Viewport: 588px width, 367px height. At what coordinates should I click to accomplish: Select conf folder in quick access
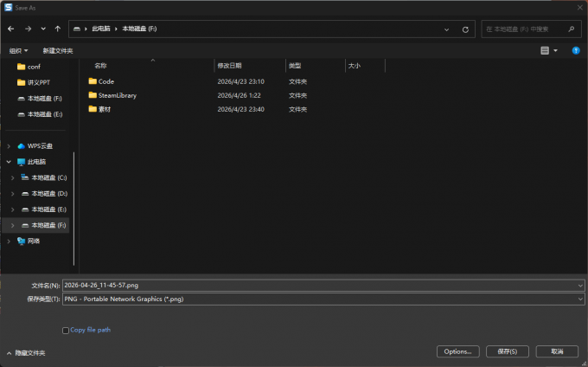click(x=29, y=67)
